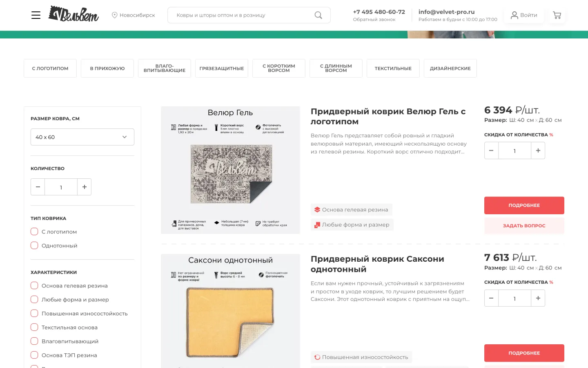Increase quantity for Саксони rug
Viewport: 588px width, 368px height.
pos(538,298)
